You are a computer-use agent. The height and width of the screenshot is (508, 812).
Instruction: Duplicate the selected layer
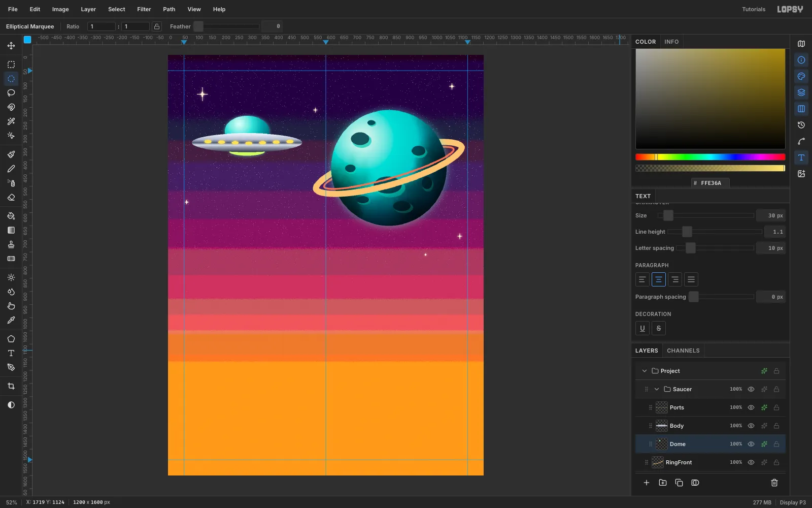pyautogui.click(x=679, y=483)
